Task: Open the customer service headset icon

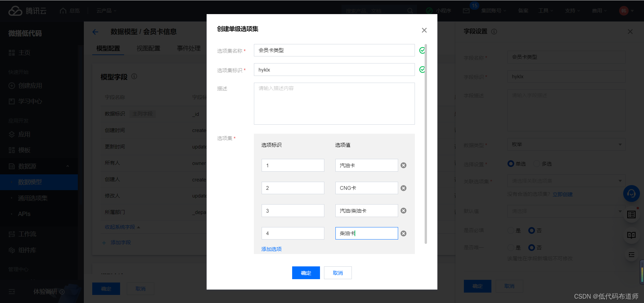Action: pos(631,193)
